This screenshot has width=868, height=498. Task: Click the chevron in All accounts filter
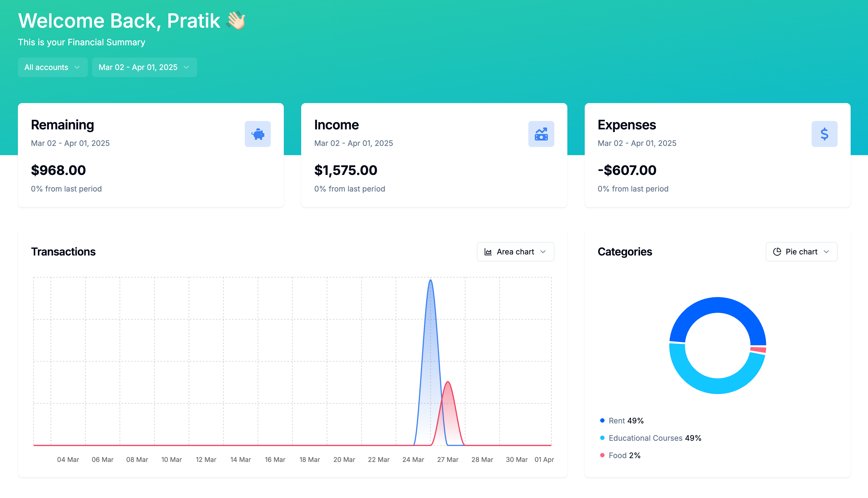[77, 67]
